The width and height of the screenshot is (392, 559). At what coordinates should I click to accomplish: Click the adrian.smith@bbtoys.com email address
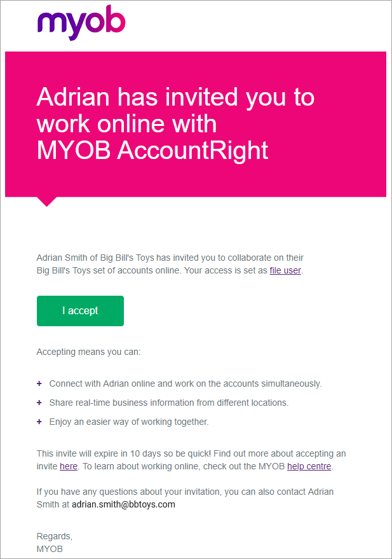(x=123, y=504)
